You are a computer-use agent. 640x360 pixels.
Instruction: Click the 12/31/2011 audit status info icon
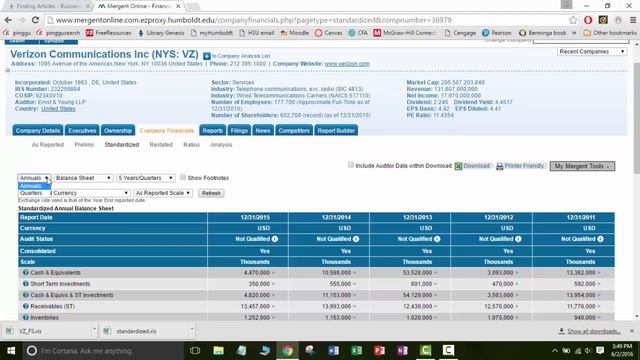(x=600, y=239)
